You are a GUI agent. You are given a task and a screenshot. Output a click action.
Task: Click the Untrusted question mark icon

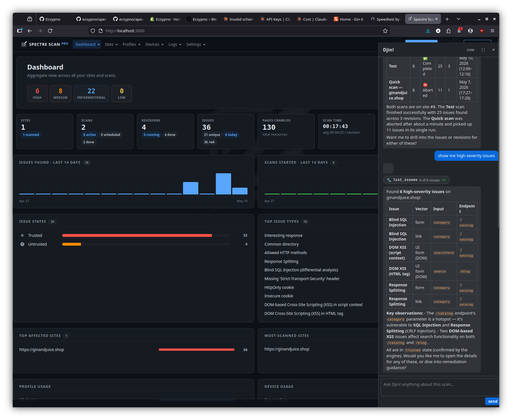pyautogui.click(x=22, y=244)
